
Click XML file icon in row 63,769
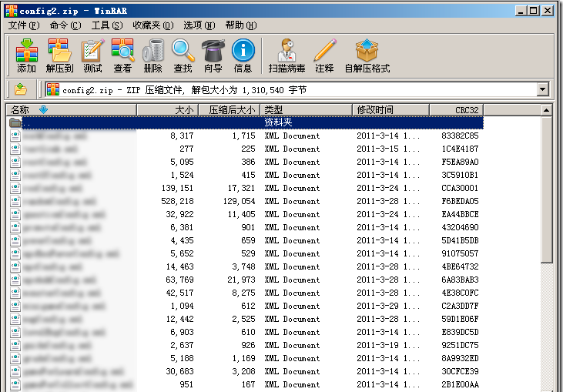coord(15,280)
